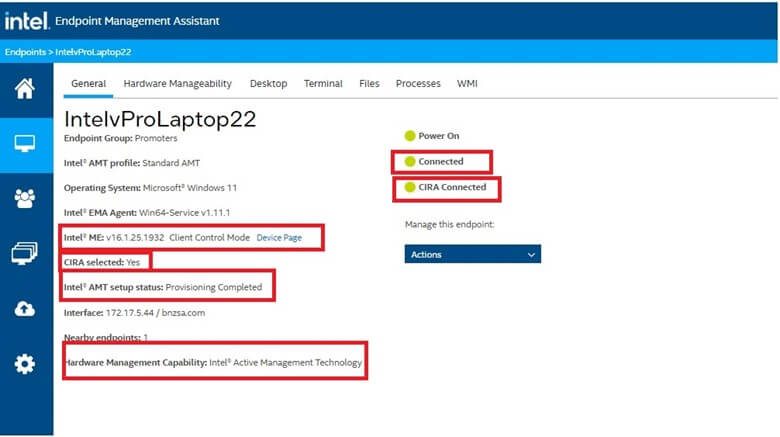780x437 pixels.
Task: Open the Home sidebar icon
Action: pyautogui.click(x=24, y=89)
